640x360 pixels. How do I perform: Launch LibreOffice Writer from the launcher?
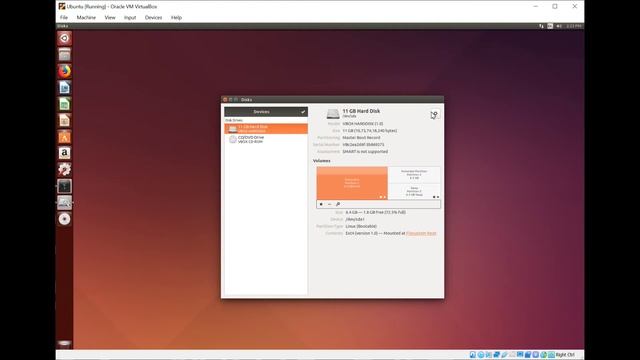pos(64,88)
